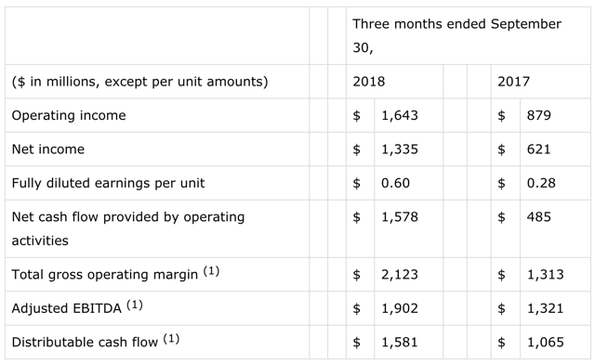Screen dimensions: 595x364
Task: Select the 2018 net cash flow value 1,578
Action: 400,217
